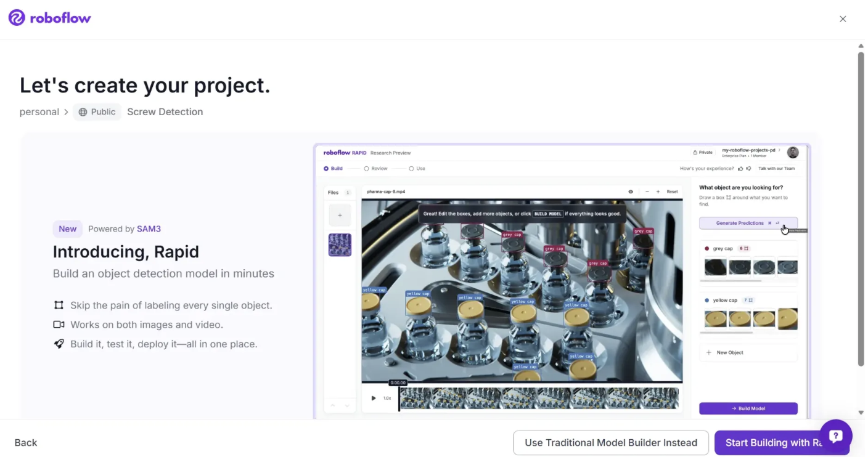Click the grey cap maroon color dot
Image resolution: width=868 pixels, height=457 pixels.
pyautogui.click(x=706, y=249)
